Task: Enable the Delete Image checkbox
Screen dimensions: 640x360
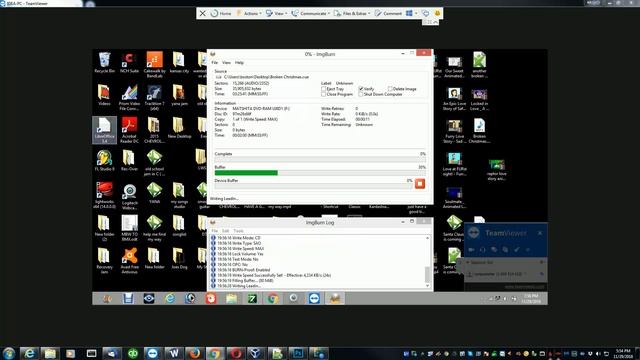Action: pyautogui.click(x=390, y=89)
